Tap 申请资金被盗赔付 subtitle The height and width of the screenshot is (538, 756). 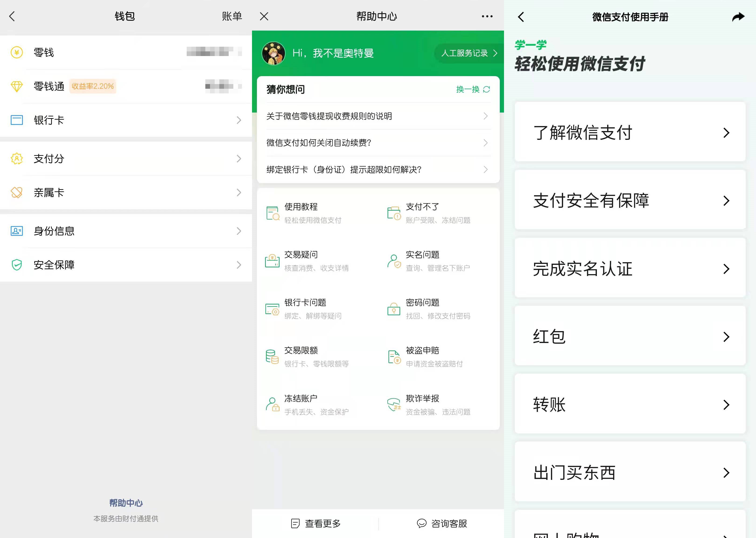(x=434, y=364)
